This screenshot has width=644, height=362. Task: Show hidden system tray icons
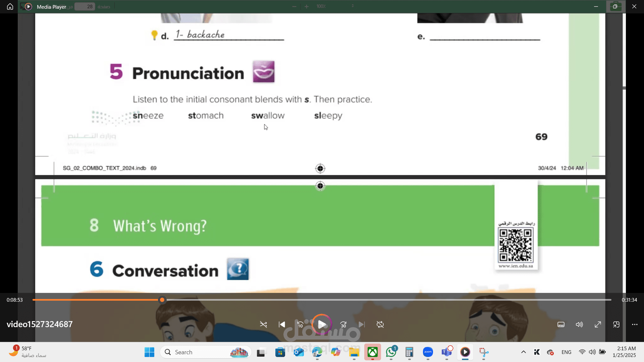click(523, 352)
